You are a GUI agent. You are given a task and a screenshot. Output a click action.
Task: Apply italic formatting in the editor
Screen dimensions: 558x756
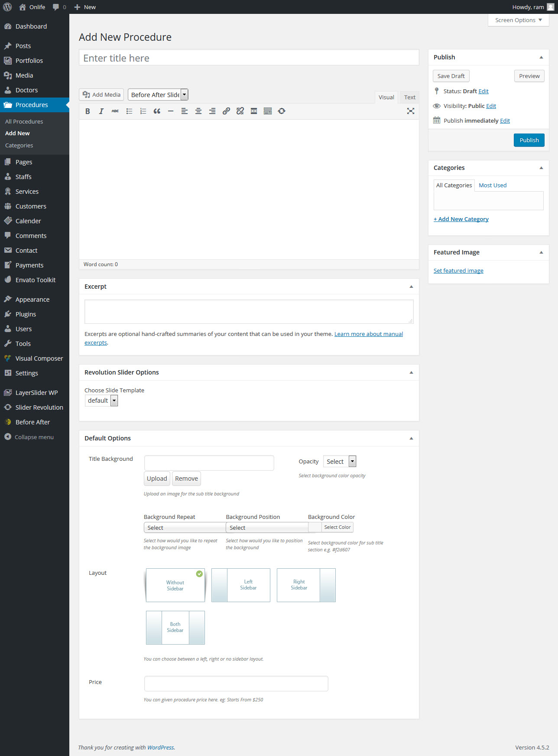[x=101, y=111]
